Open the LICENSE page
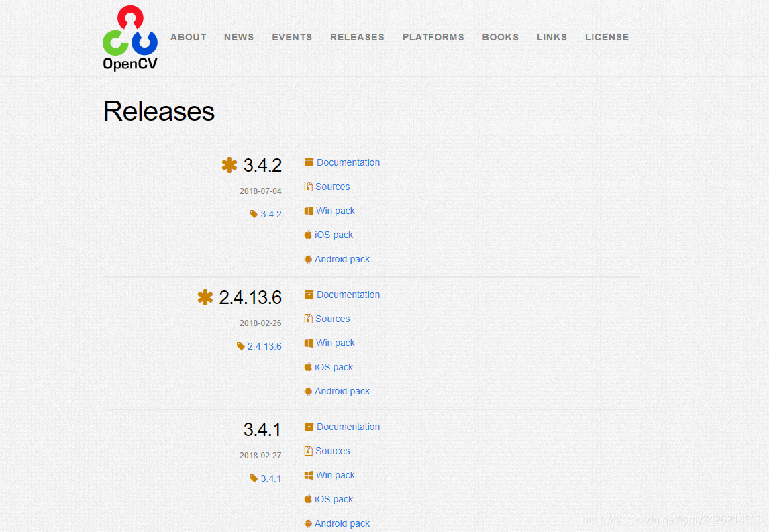This screenshot has width=769, height=532. 607,38
